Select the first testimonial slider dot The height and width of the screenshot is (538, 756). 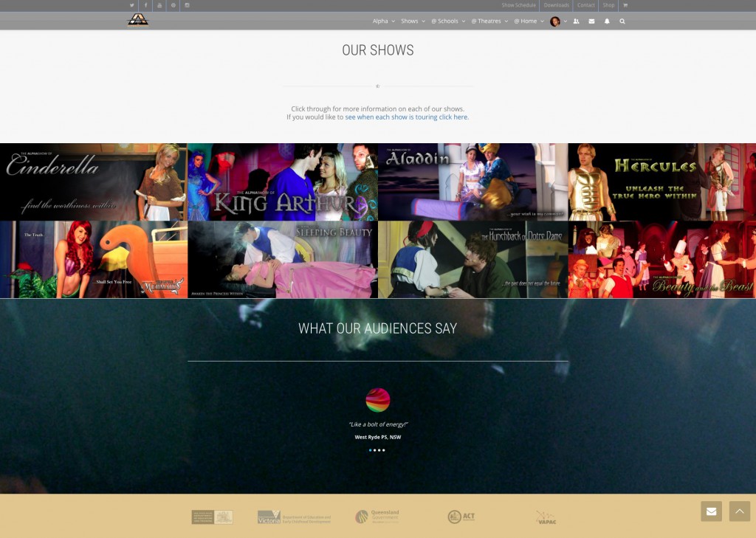(x=370, y=450)
